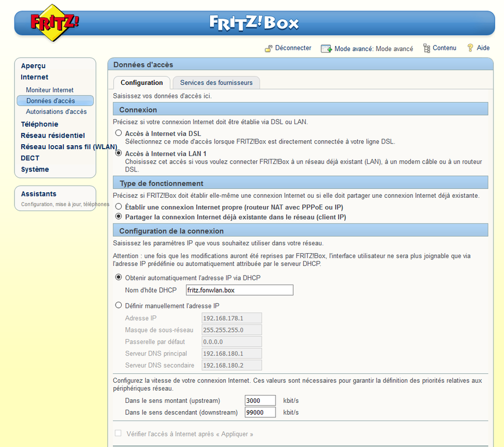Click the Connexion section header

pyautogui.click(x=300, y=110)
